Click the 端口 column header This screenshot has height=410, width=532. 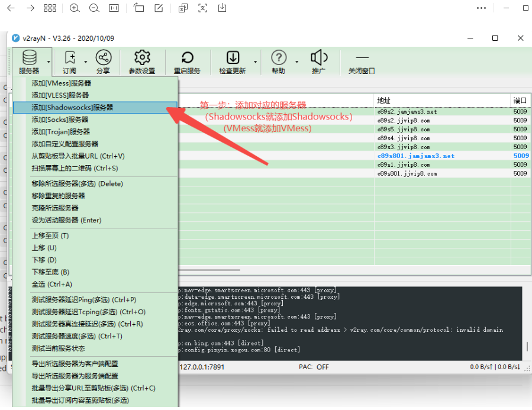click(x=521, y=101)
